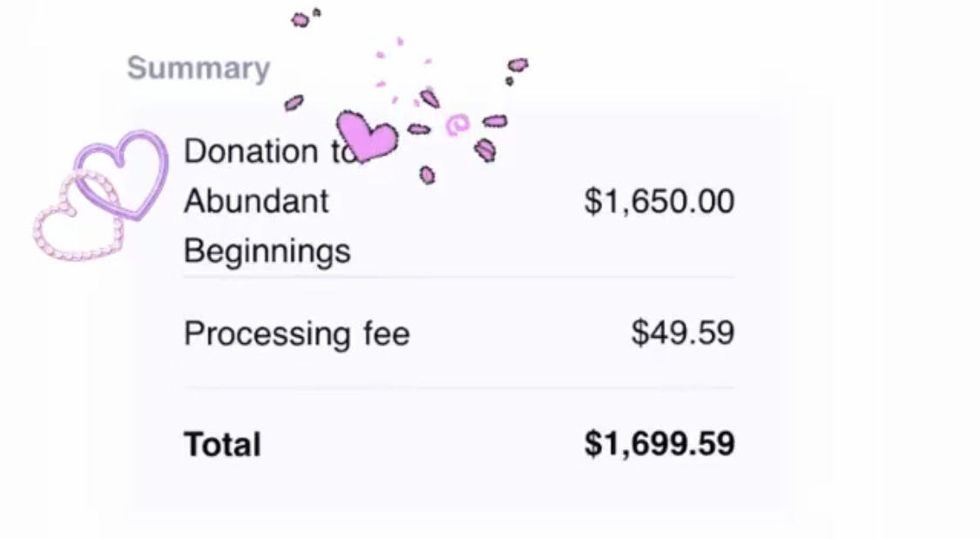Click the bold Total label
The image size is (980, 539).
tap(222, 444)
